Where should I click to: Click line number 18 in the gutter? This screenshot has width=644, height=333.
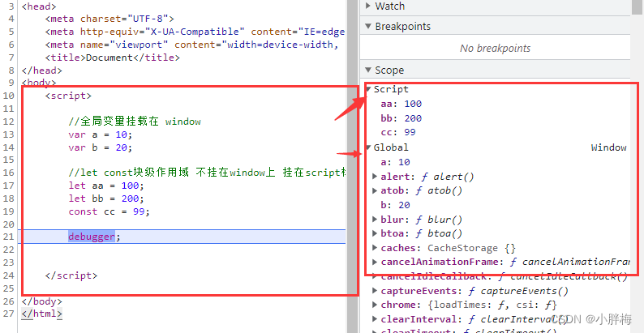9,199
